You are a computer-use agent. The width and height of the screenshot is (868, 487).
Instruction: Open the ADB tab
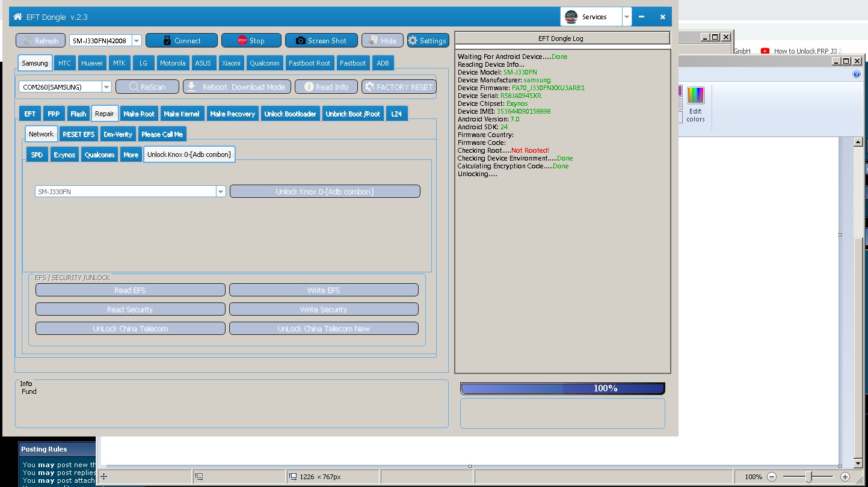pos(383,63)
